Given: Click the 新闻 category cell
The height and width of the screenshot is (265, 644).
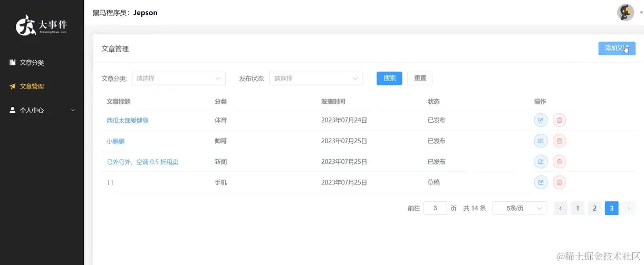Looking at the screenshot, I should click(x=220, y=162).
